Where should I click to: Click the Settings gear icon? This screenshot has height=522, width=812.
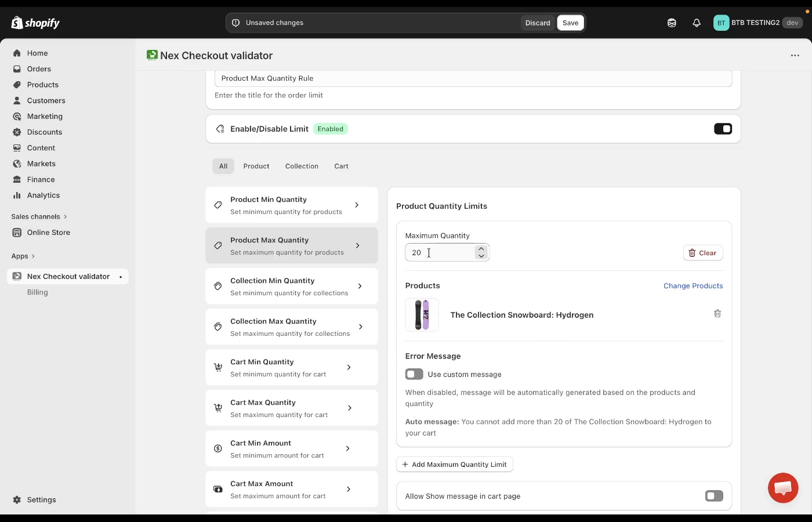pos(17,499)
